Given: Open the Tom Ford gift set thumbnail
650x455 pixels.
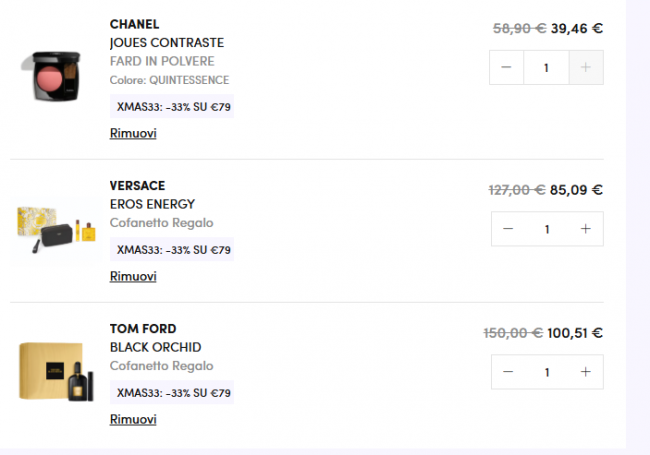Looking at the screenshot, I should (55, 372).
